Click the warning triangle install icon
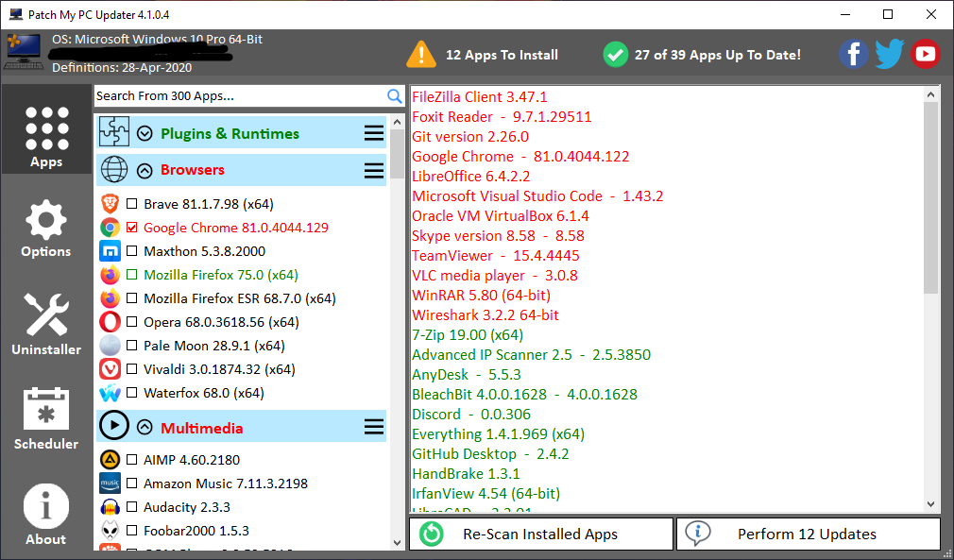 point(421,54)
